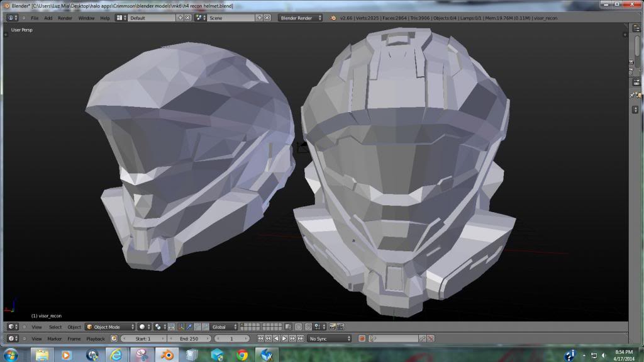644x362 pixels.
Task: Click the add new Scene plus button
Action: point(259,18)
